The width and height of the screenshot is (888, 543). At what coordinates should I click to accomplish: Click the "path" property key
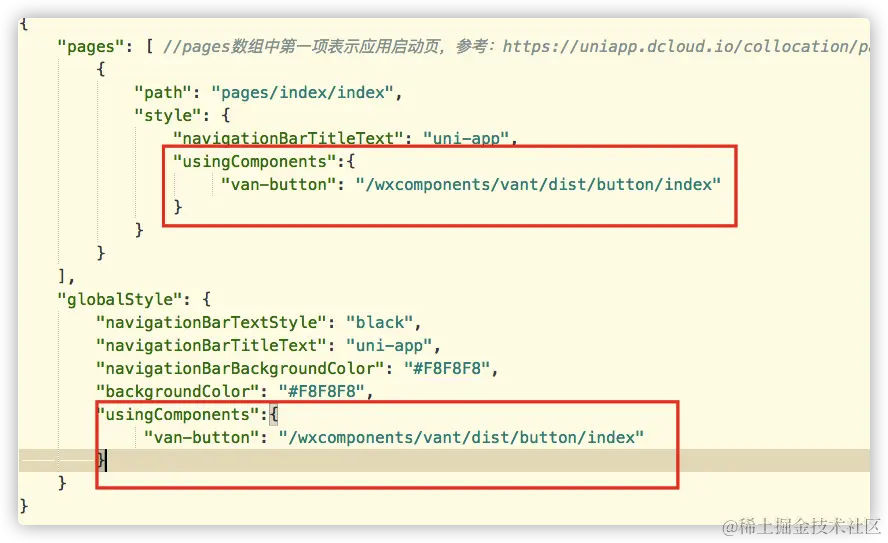click(x=163, y=92)
